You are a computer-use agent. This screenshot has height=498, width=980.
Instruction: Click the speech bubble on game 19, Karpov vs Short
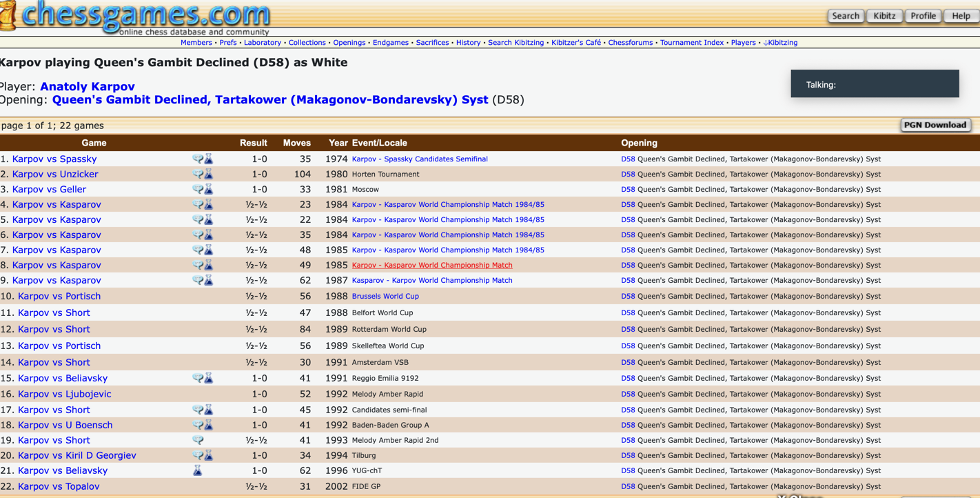[198, 440]
